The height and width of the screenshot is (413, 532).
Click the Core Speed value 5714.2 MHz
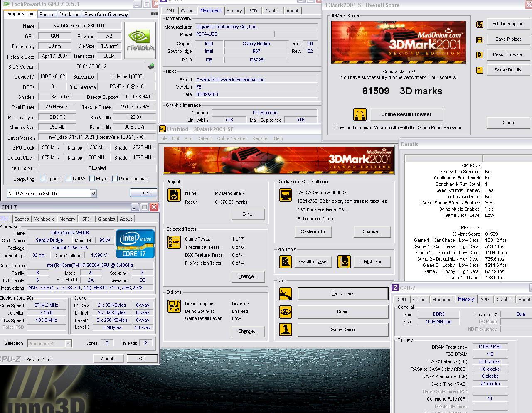47,305
